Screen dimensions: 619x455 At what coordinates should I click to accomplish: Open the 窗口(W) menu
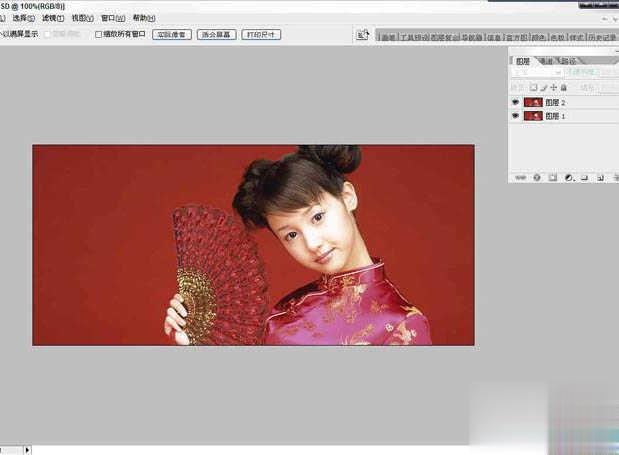click(x=113, y=18)
